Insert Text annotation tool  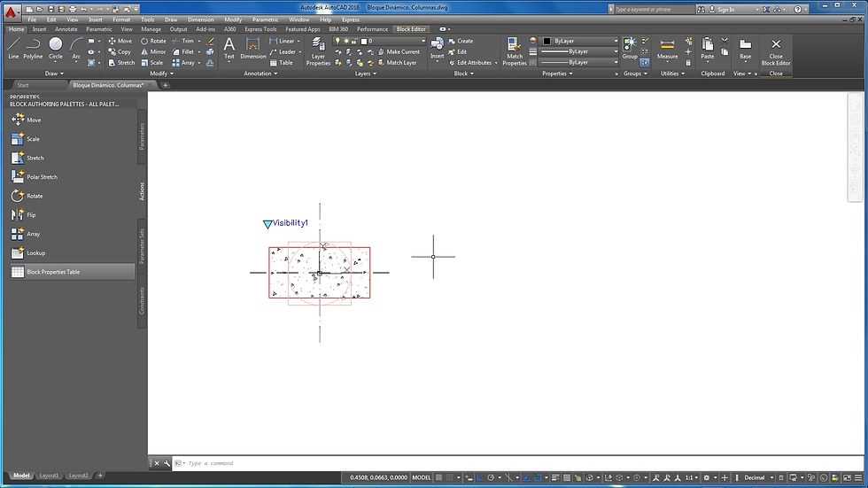tap(229, 48)
